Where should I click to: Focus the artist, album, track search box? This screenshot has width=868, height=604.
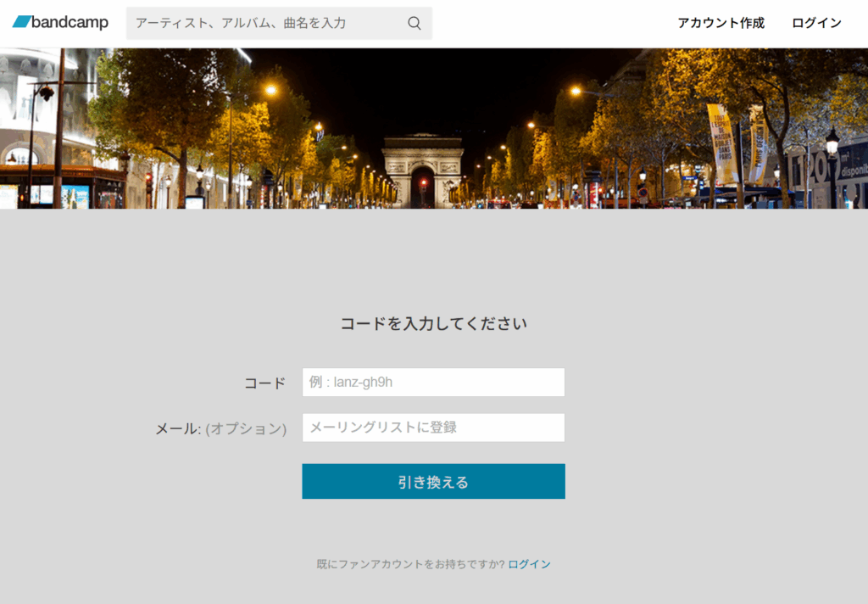tap(267, 24)
